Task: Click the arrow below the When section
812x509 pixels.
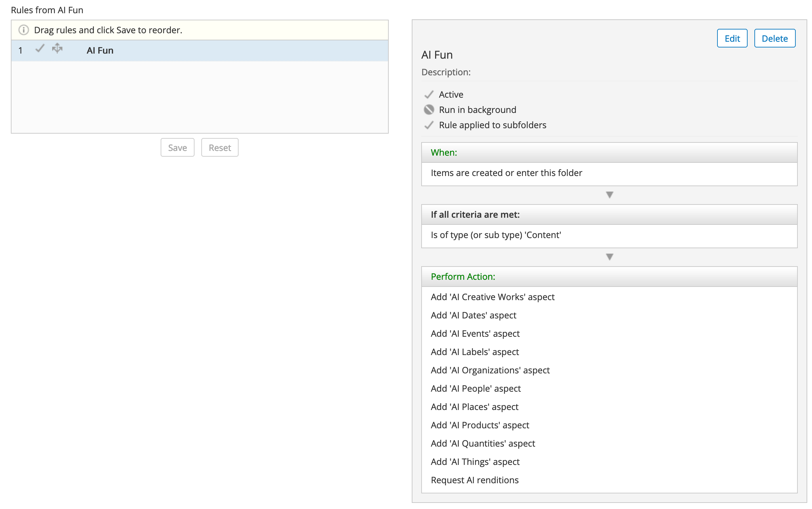Action: [609, 195]
